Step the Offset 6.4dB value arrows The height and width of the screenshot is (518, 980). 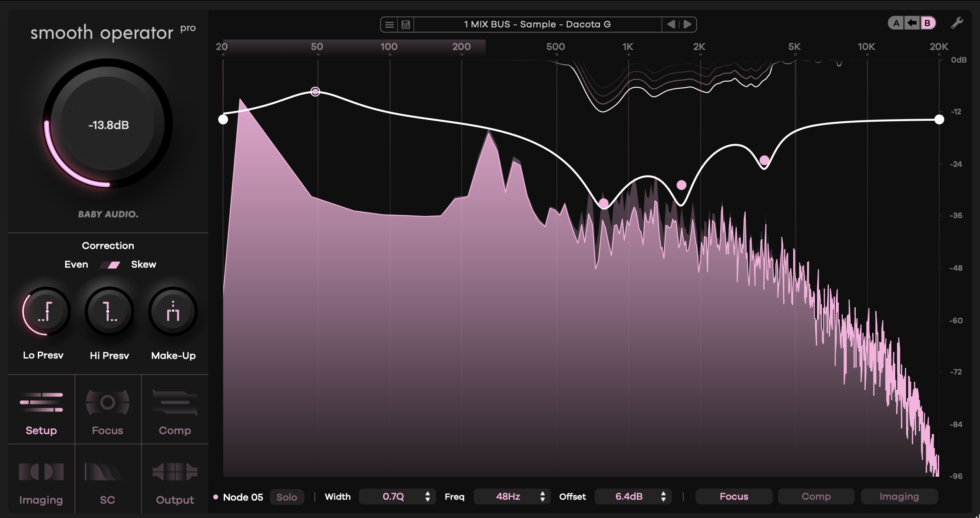click(663, 497)
